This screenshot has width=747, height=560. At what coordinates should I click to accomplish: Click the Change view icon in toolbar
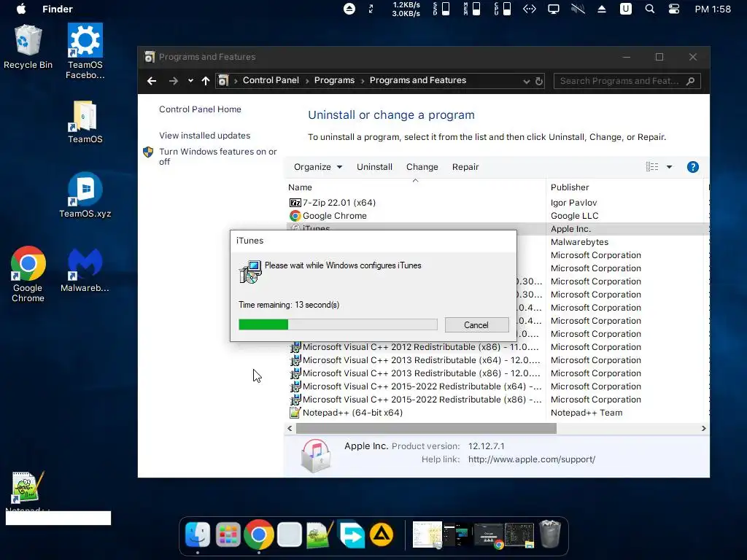pyautogui.click(x=652, y=167)
